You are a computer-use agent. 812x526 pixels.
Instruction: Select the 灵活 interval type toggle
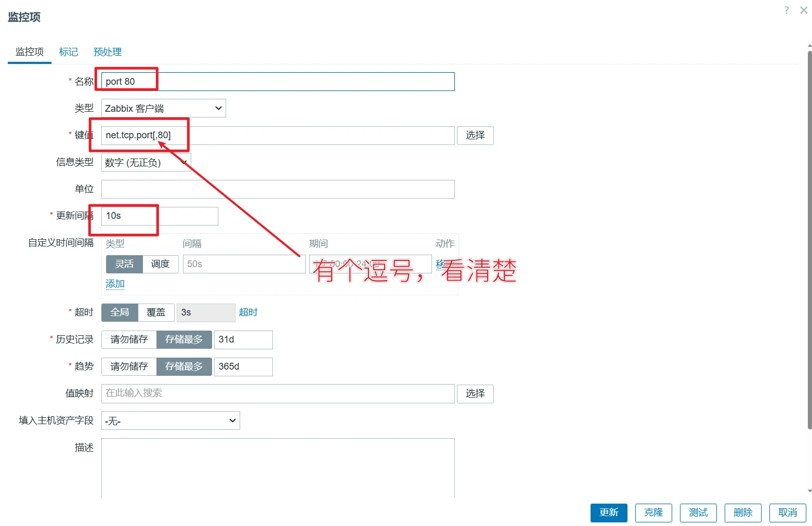click(x=124, y=264)
